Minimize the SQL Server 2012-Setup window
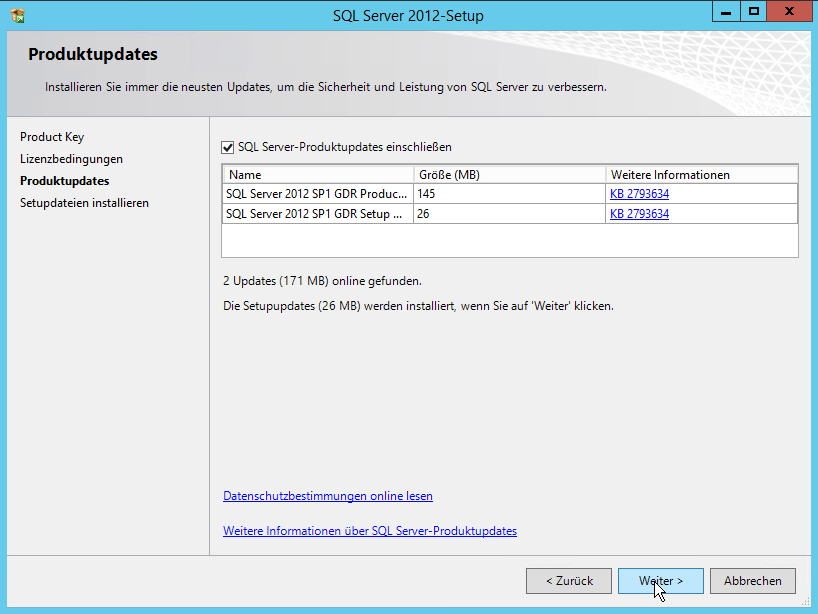 pyautogui.click(x=727, y=12)
